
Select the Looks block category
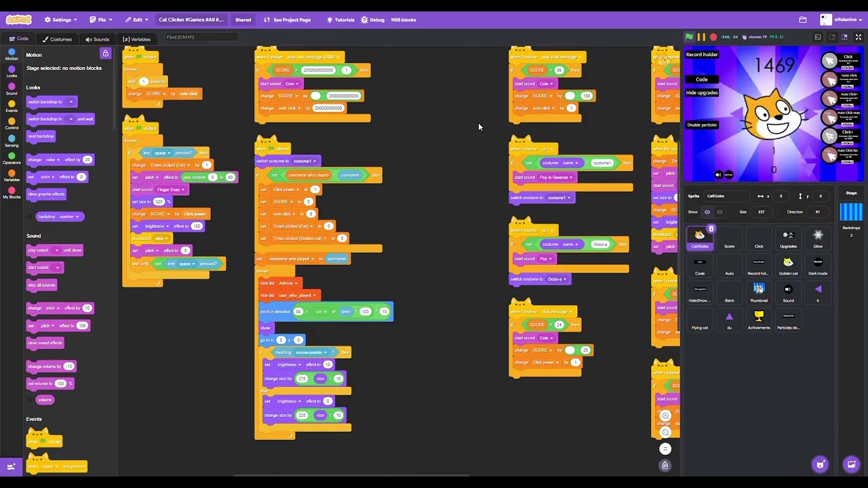point(12,71)
